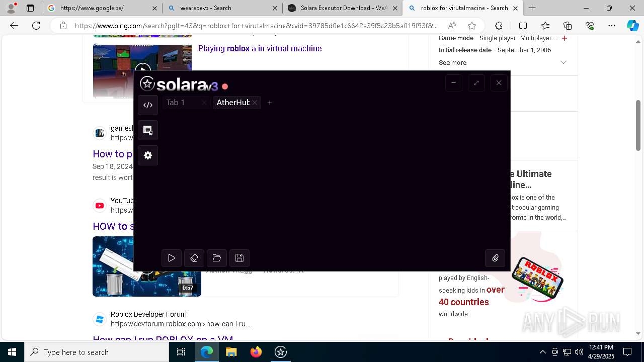The width and height of the screenshot is (644, 362).
Task: Attach Solara using the paperclip icon
Action: point(495,258)
